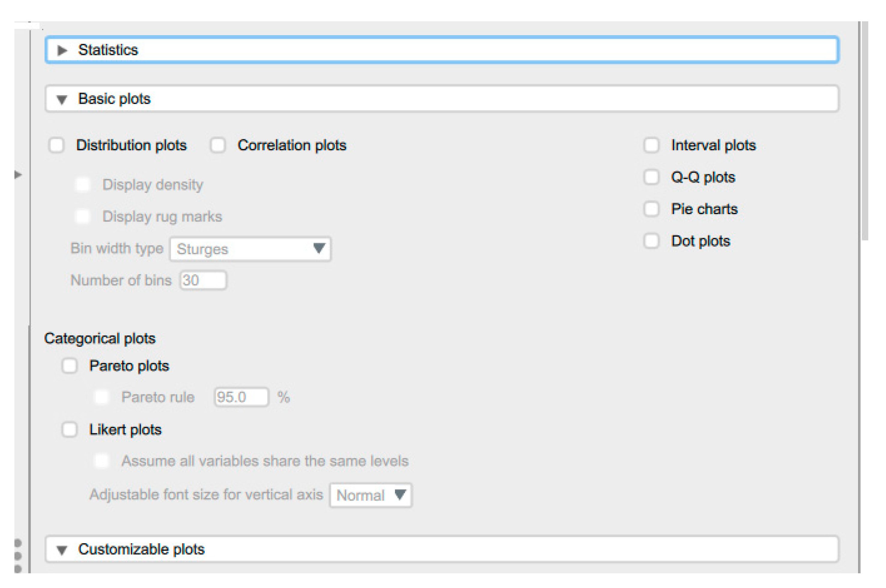Expand the Statistics section
886x588 pixels.
pyautogui.click(x=62, y=50)
